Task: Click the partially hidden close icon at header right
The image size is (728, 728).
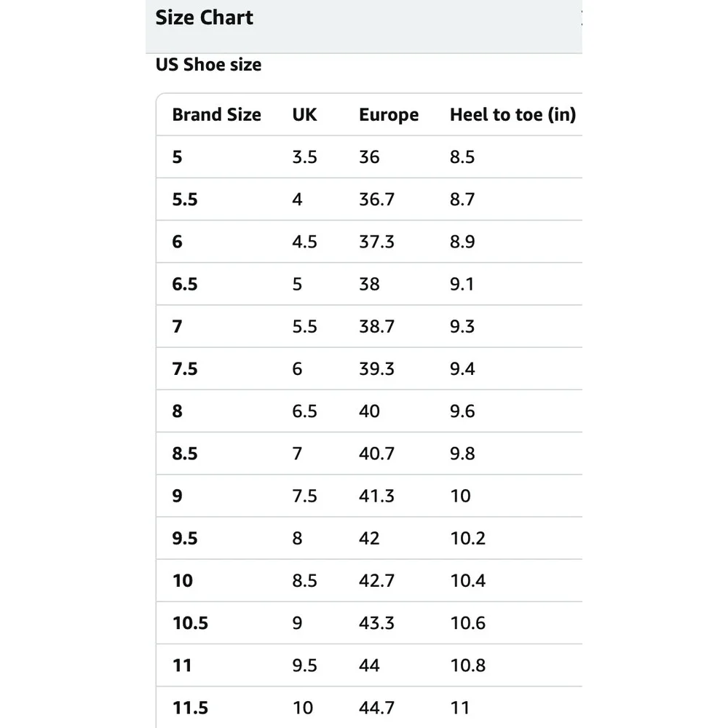Action: click(x=581, y=17)
